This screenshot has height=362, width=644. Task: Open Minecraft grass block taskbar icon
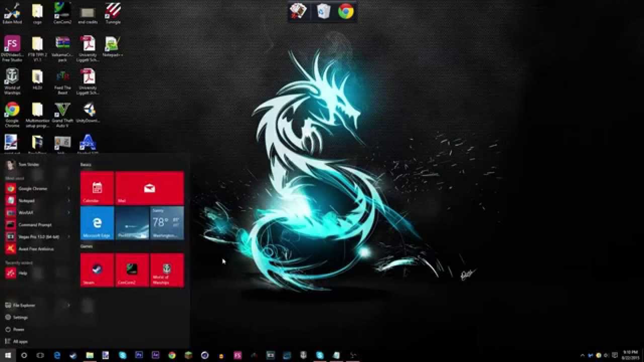click(x=188, y=355)
